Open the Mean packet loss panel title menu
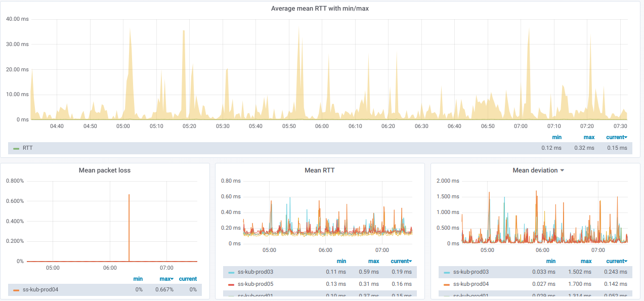644x301 pixels. (105, 170)
